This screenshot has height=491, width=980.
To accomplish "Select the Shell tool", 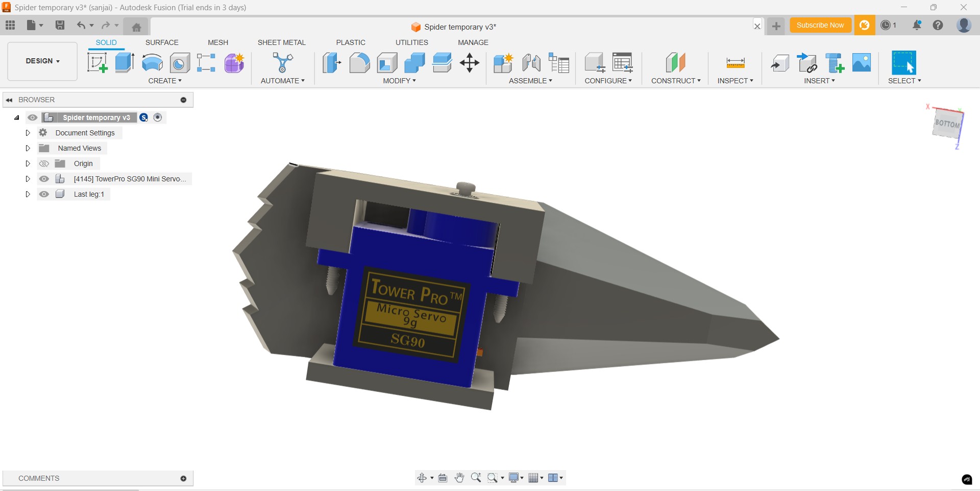I will 387,63.
